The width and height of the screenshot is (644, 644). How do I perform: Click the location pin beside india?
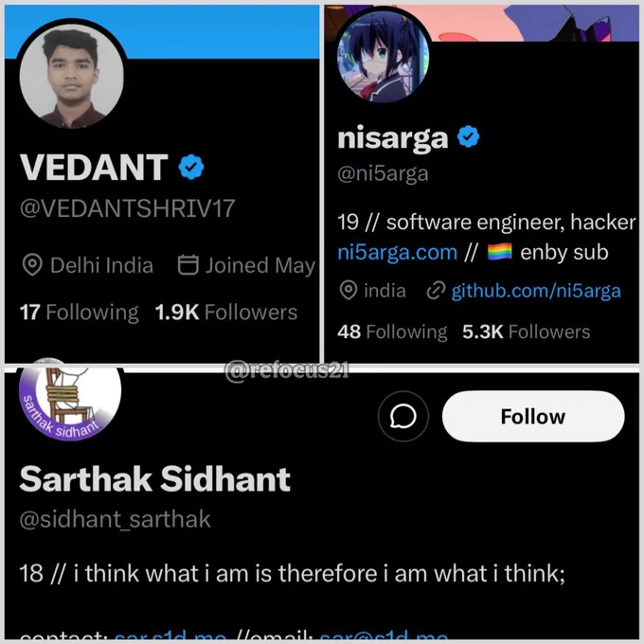coord(349,291)
